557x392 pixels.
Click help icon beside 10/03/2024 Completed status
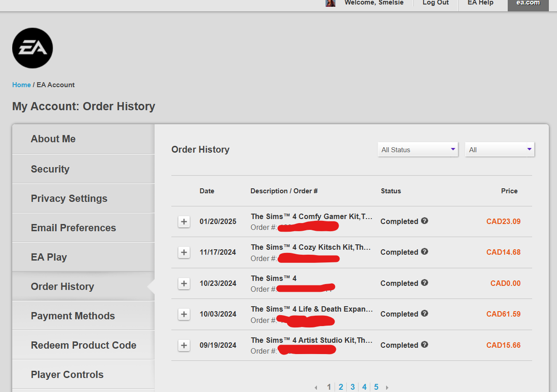(425, 313)
